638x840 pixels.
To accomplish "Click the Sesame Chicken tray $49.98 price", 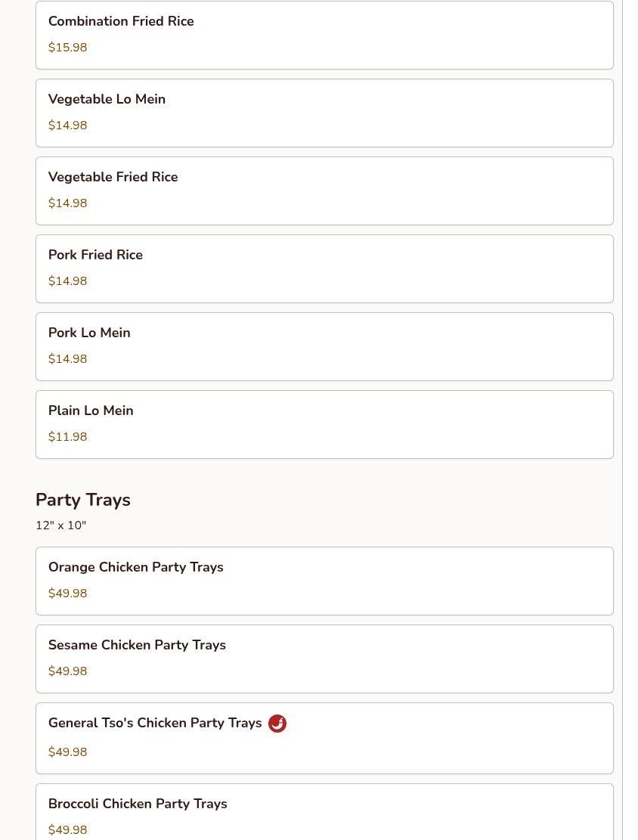I will point(68,671).
